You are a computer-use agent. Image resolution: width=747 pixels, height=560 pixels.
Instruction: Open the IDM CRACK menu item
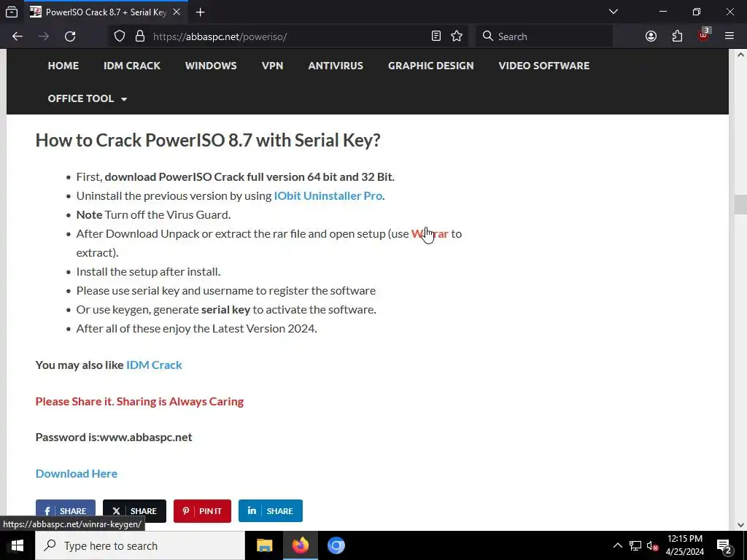[132, 66]
